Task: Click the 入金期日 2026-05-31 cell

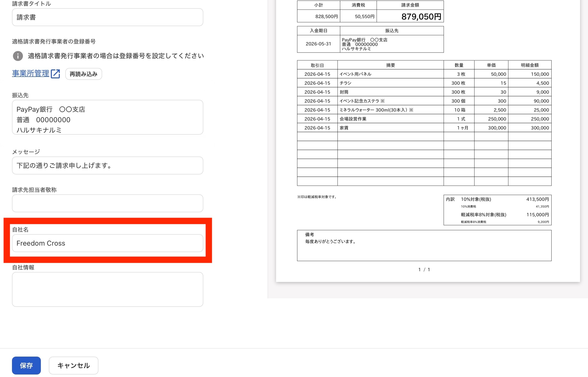Action: pyautogui.click(x=318, y=44)
